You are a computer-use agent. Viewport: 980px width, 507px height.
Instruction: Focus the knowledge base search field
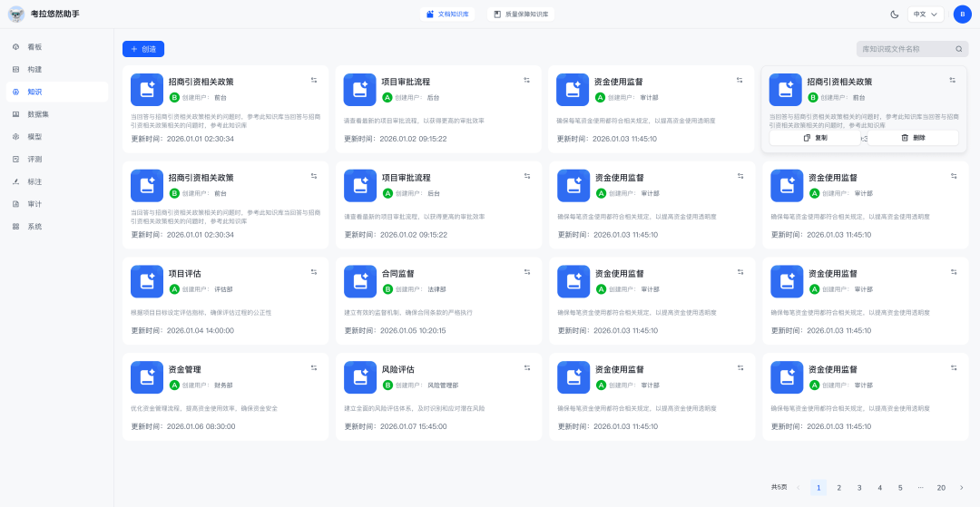[906, 49]
